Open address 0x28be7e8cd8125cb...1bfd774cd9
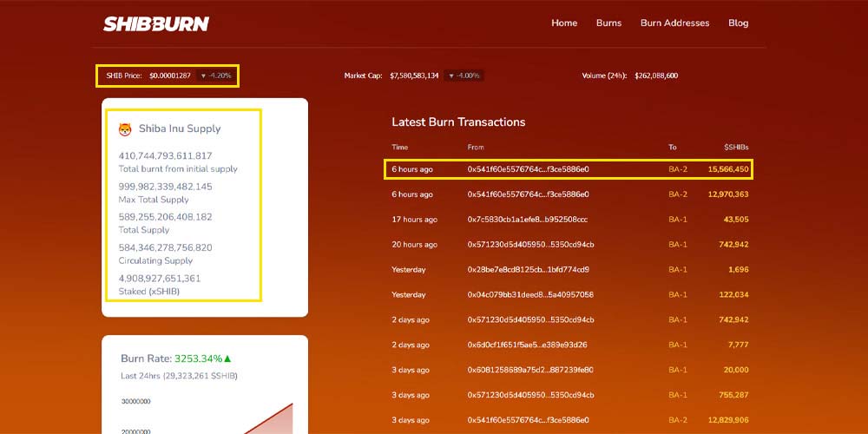 click(528, 270)
